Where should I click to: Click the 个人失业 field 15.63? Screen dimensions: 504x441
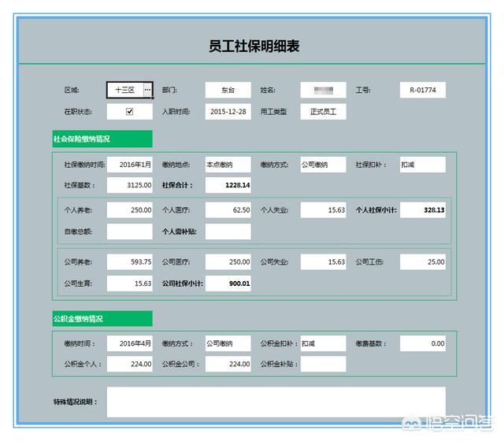pos(324,210)
